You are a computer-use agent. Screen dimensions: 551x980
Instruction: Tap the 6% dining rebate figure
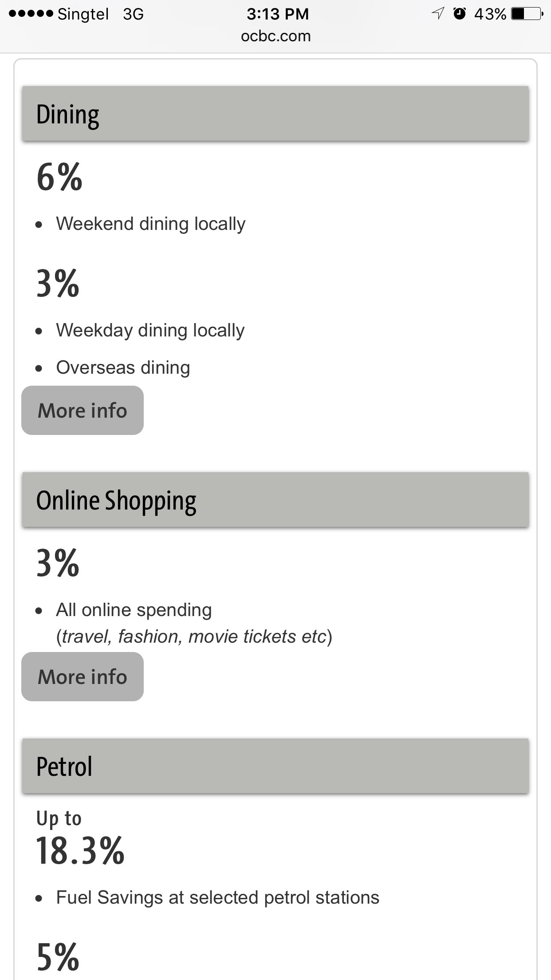(59, 177)
